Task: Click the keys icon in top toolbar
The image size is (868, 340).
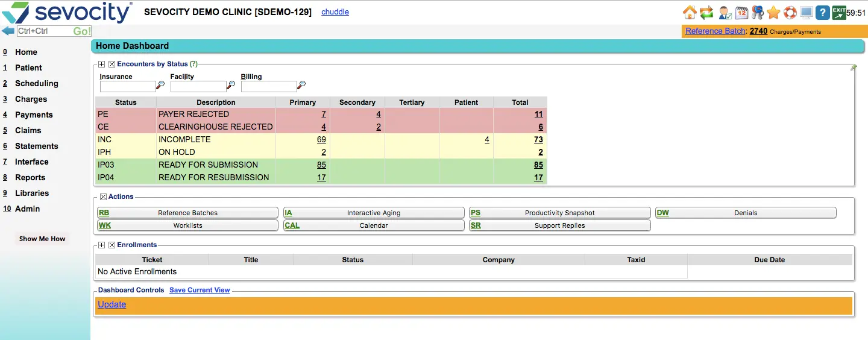Action: tap(757, 12)
